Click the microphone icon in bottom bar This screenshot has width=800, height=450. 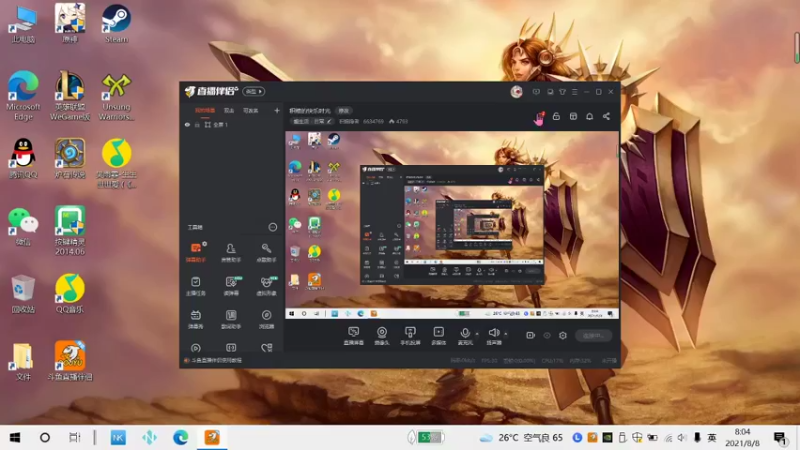point(465,333)
